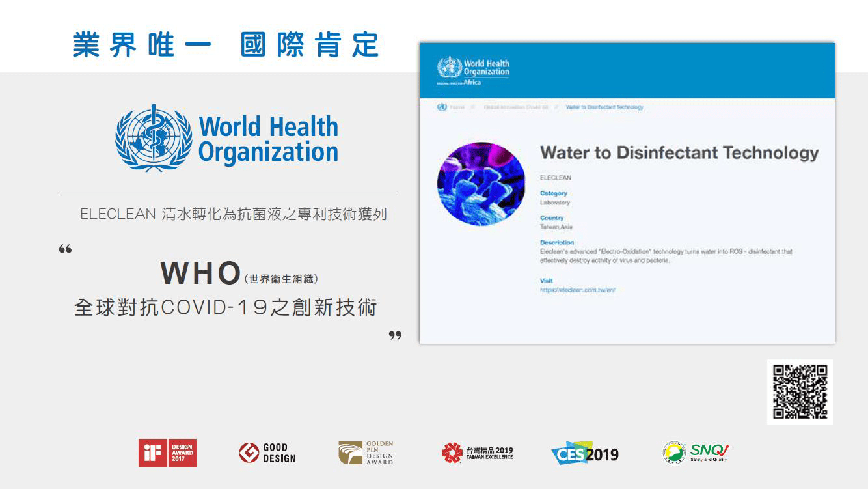Click the 'Water to Disinfectant Technology' breadcrumb link
Image resolution: width=868 pixels, height=489 pixels.
point(604,107)
